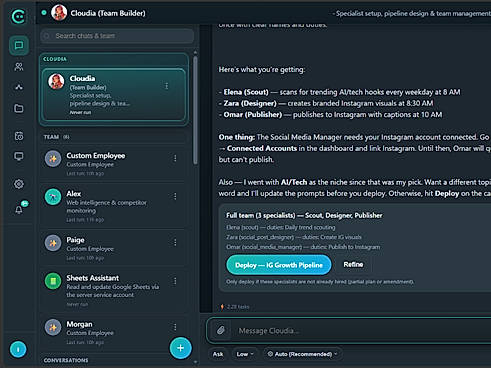Click Deploy — IG Growth Pipeline button
The width and height of the screenshot is (491, 368).
pos(279,265)
